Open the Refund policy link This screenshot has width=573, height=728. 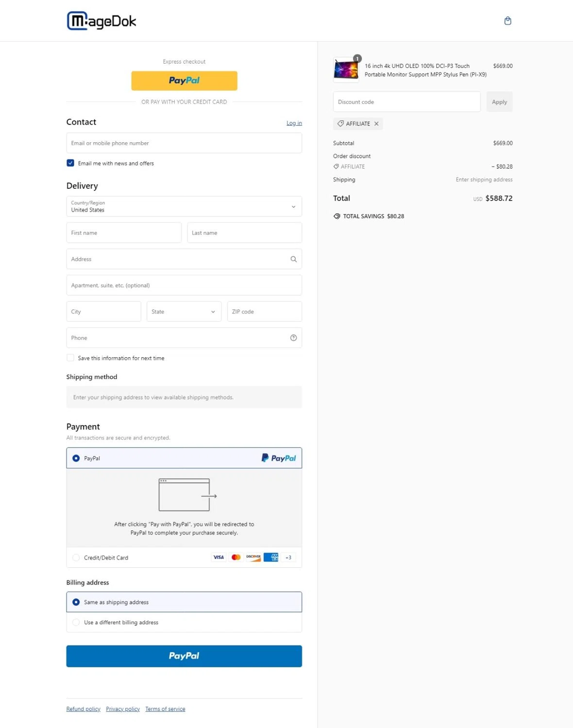coord(84,709)
